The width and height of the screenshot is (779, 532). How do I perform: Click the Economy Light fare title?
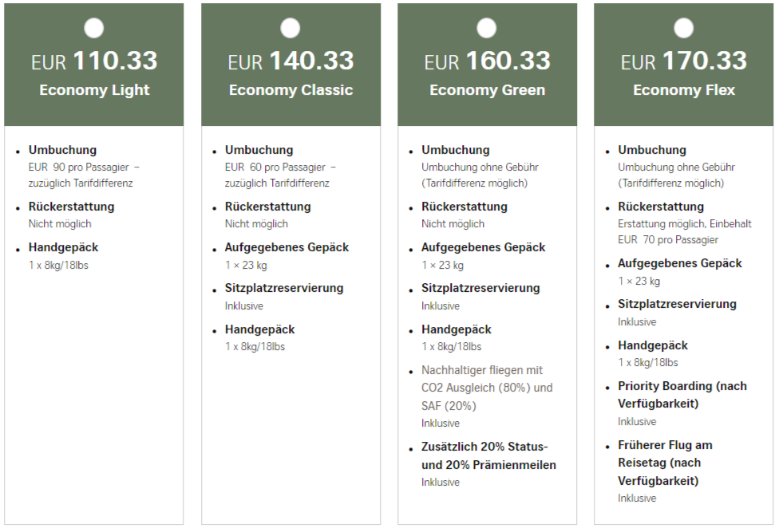94,90
